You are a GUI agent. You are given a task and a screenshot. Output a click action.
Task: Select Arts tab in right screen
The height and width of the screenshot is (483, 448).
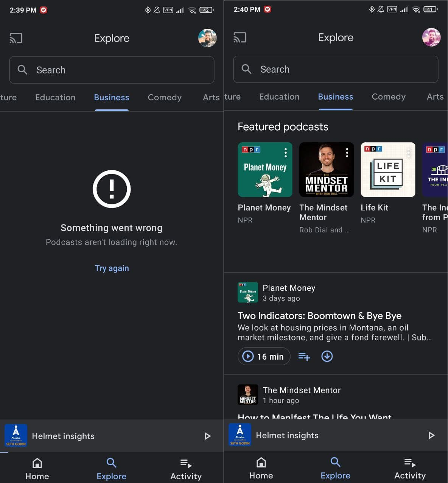(435, 97)
